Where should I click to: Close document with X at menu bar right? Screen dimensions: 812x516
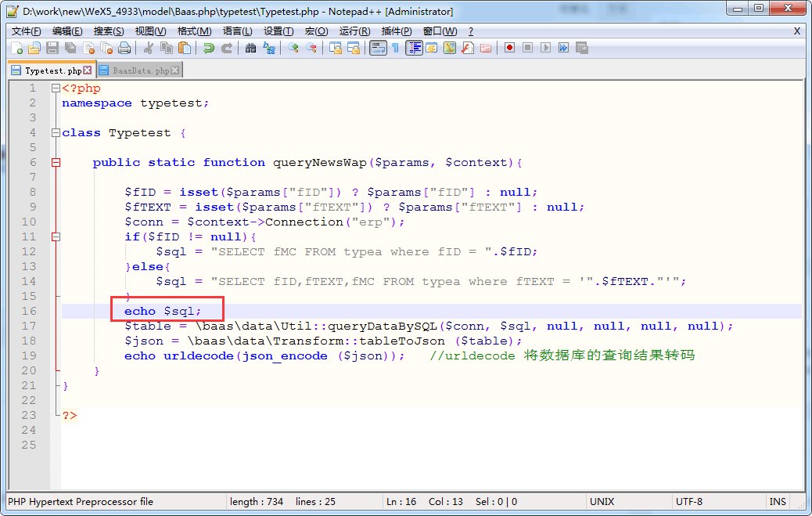(x=797, y=31)
